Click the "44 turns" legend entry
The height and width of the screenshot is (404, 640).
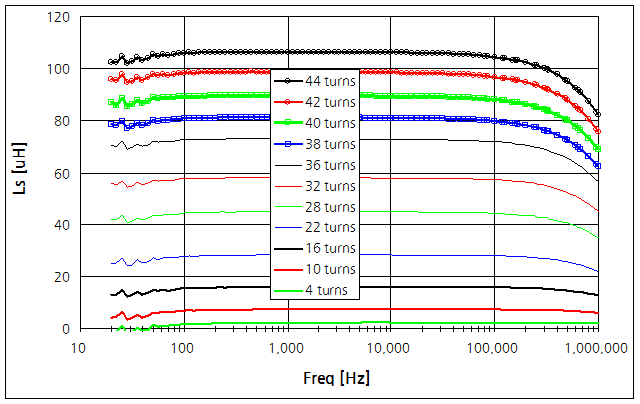(x=331, y=81)
